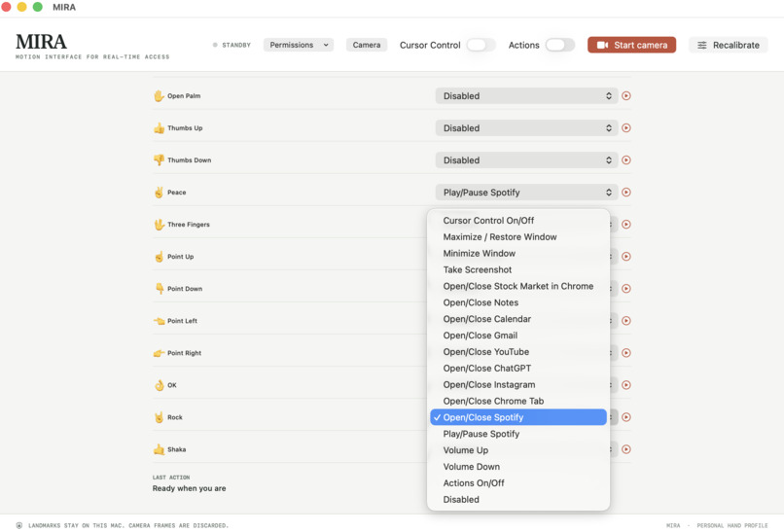Select Open/Close Chrome Tab option
The height and width of the screenshot is (532, 784).
pos(518,401)
